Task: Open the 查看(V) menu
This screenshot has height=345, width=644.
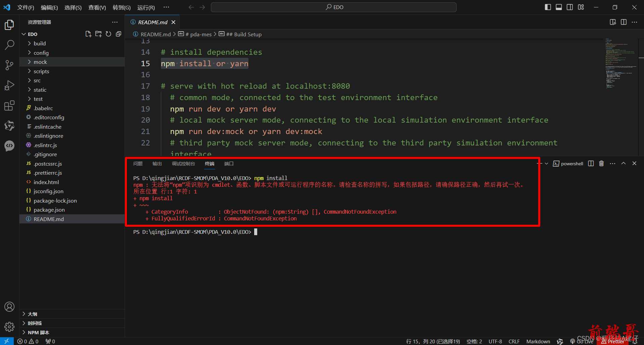Action: coord(97,7)
